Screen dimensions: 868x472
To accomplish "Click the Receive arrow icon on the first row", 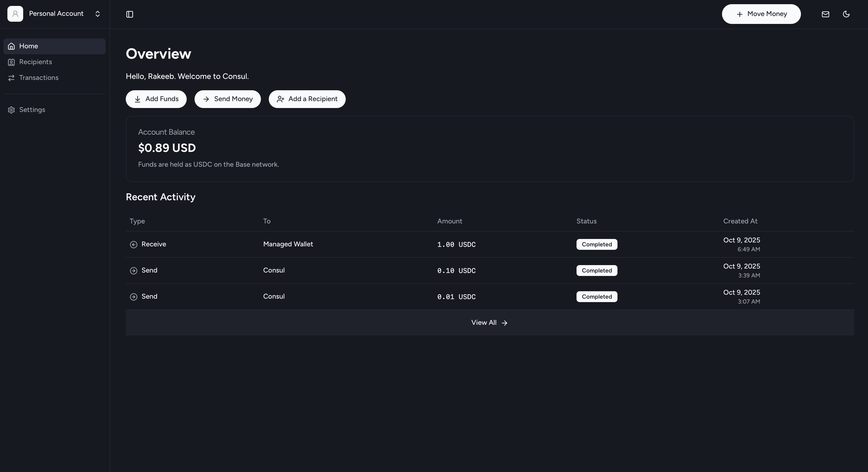I will click(134, 245).
